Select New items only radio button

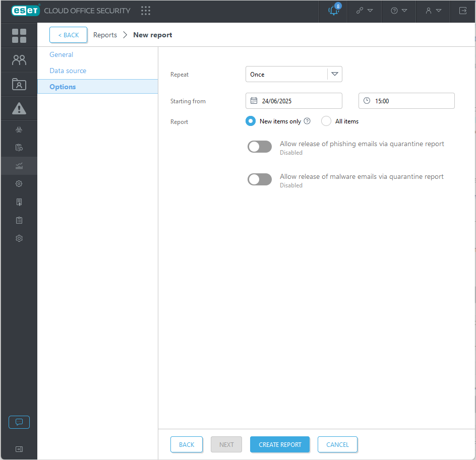pos(251,121)
